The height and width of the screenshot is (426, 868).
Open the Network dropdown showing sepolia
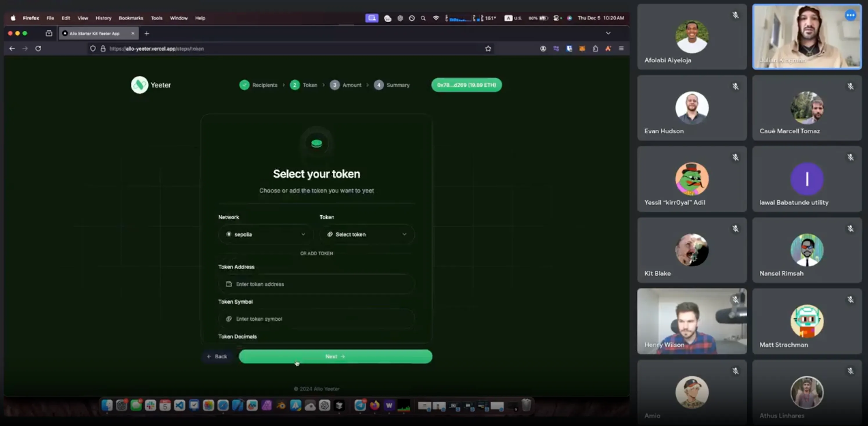pos(266,234)
